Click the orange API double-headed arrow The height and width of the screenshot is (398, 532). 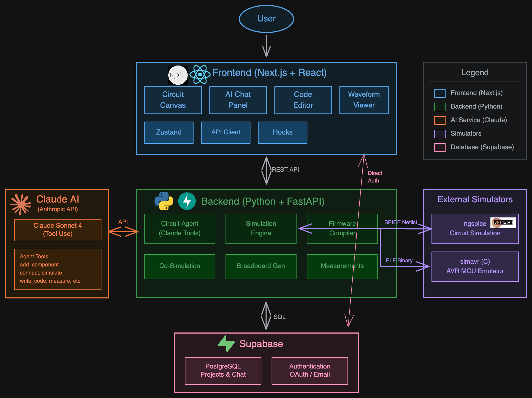coord(123,231)
